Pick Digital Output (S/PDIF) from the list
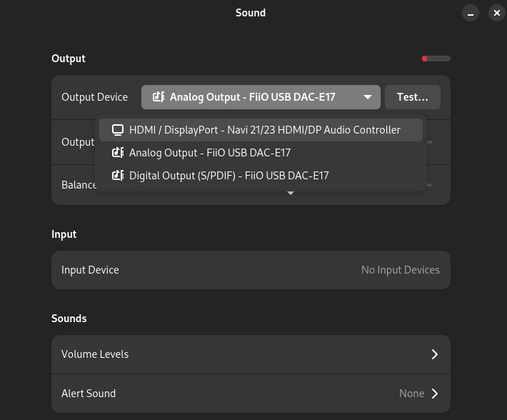Viewport: 507px width, 420px height. click(229, 176)
